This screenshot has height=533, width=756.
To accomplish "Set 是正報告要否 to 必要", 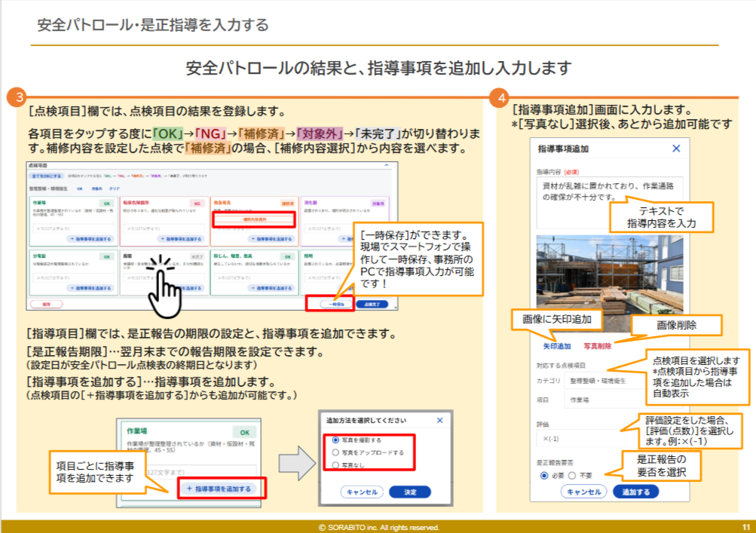I will (545, 476).
